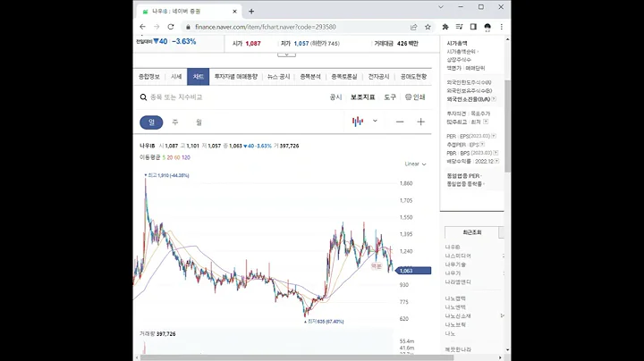The image size is (644, 361).
Task: Click the 공시 chart option
Action: point(335,97)
